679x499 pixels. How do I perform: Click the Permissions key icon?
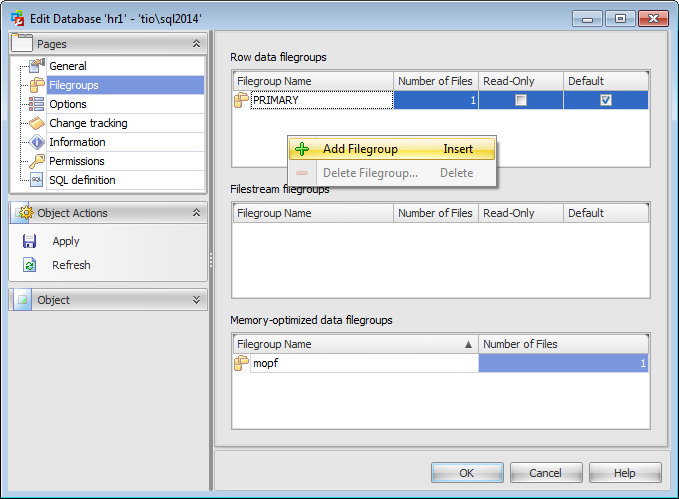click(37, 161)
